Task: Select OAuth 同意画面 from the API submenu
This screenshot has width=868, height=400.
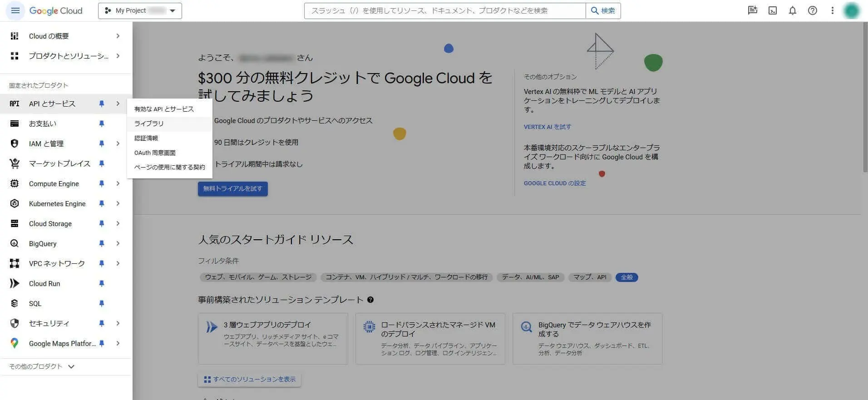Action: [x=170, y=153]
